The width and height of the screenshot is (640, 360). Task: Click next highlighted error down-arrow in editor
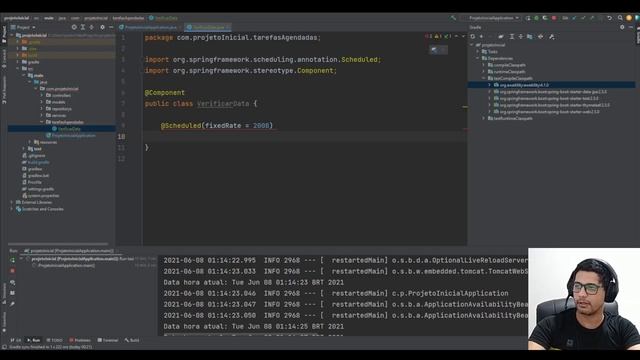pyautogui.click(x=463, y=37)
